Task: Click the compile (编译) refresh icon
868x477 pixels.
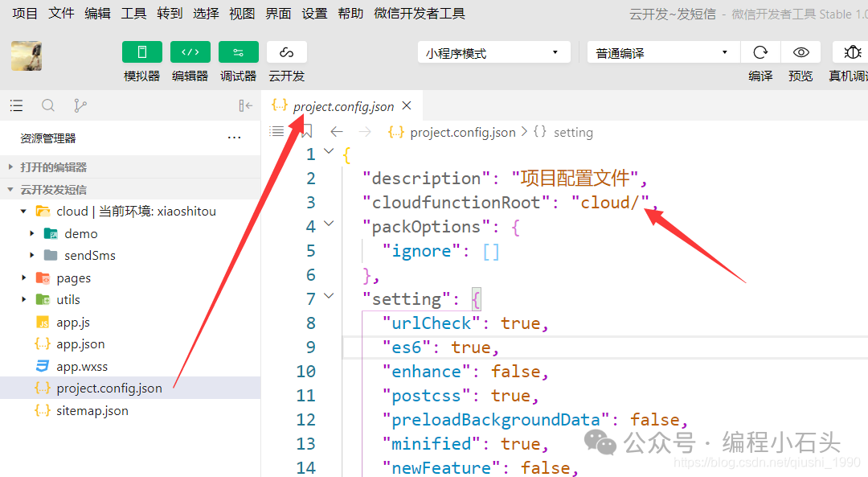Action: tap(760, 52)
